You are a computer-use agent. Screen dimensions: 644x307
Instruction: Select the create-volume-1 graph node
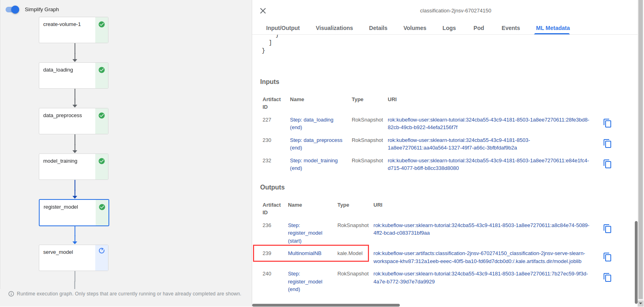tap(74, 30)
